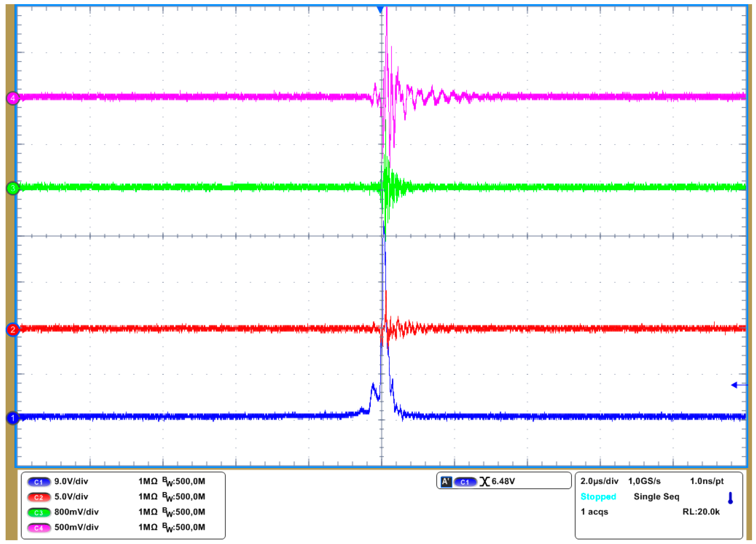Select the green C3 channel badge
The height and width of the screenshot is (544, 756).
tap(39, 513)
